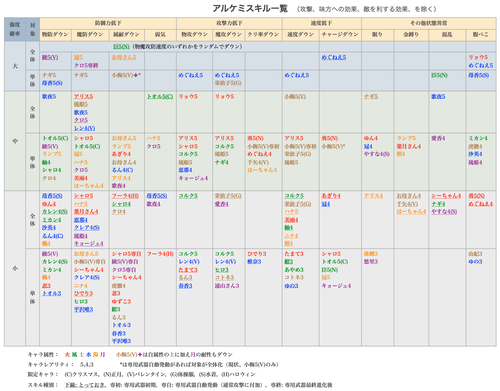Click キョージュ4 in the チャージダウン column

click(x=336, y=286)
